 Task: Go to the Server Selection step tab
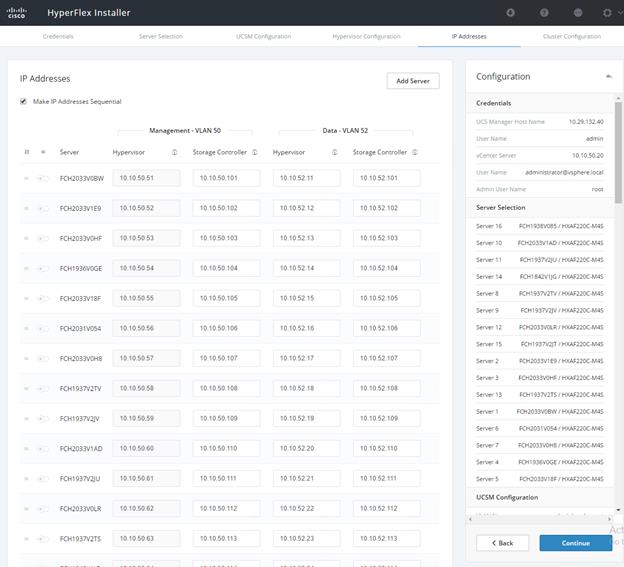coord(161,36)
